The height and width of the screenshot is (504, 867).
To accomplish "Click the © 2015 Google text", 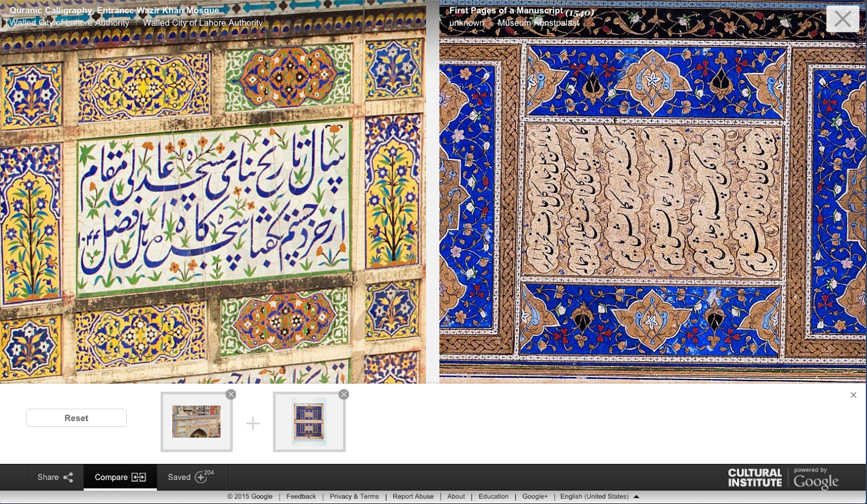I will [x=250, y=496].
